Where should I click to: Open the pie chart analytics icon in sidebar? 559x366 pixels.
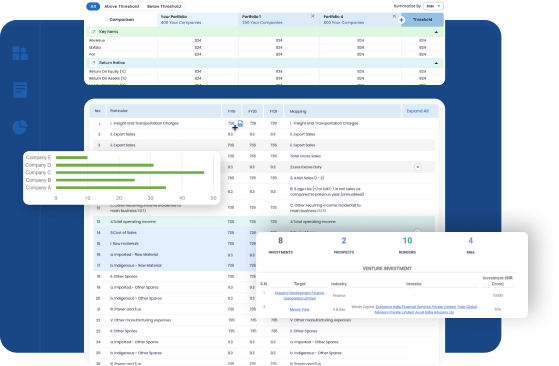tap(20, 127)
